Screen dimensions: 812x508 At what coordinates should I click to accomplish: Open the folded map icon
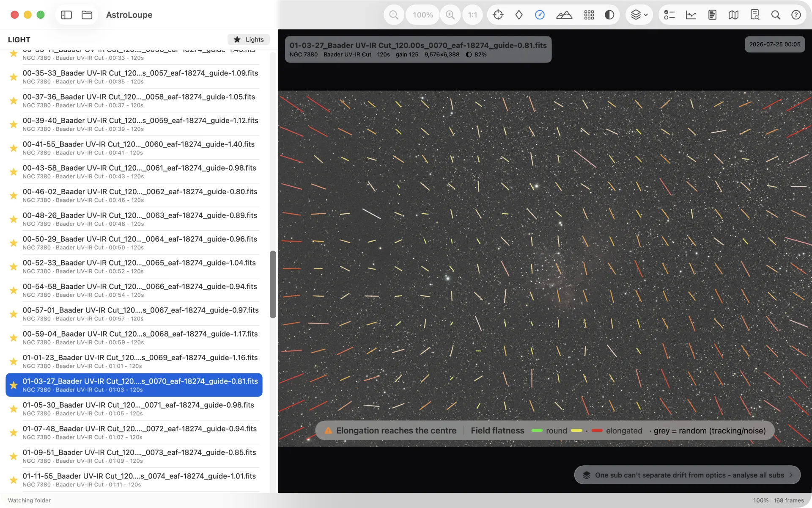point(733,15)
